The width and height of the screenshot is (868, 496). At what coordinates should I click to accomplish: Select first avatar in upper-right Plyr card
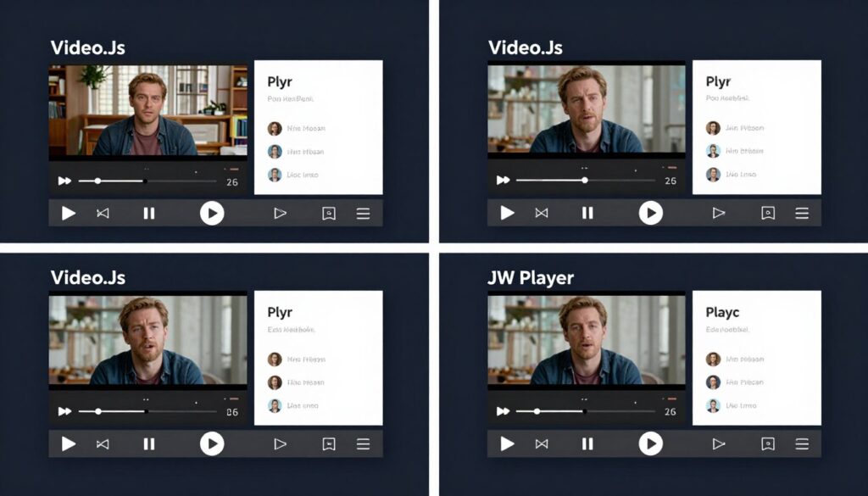click(713, 128)
